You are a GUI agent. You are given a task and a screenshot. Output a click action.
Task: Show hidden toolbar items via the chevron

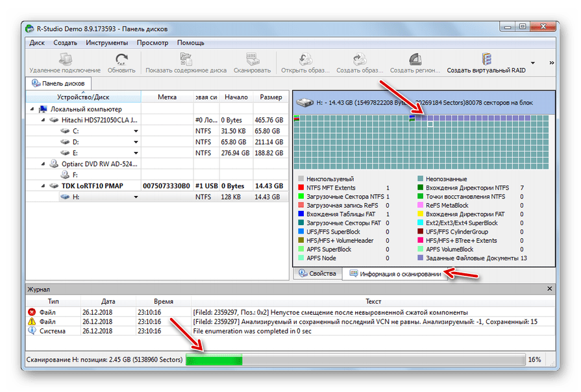coord(552,63)
